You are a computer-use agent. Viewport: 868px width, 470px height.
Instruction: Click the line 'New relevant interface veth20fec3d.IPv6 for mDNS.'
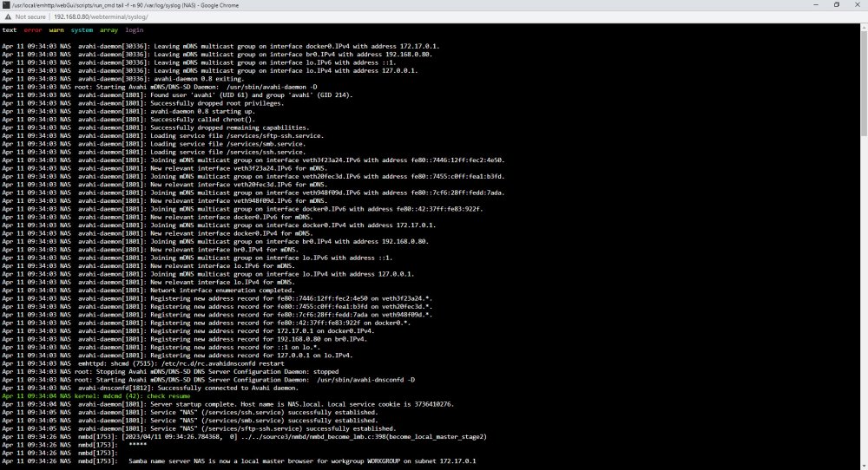(164, 185)
